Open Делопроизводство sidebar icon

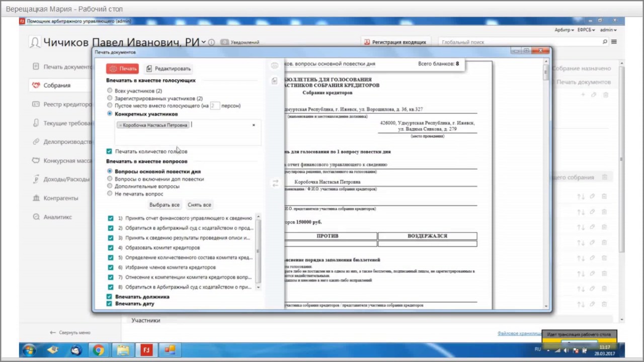[35, 142]
